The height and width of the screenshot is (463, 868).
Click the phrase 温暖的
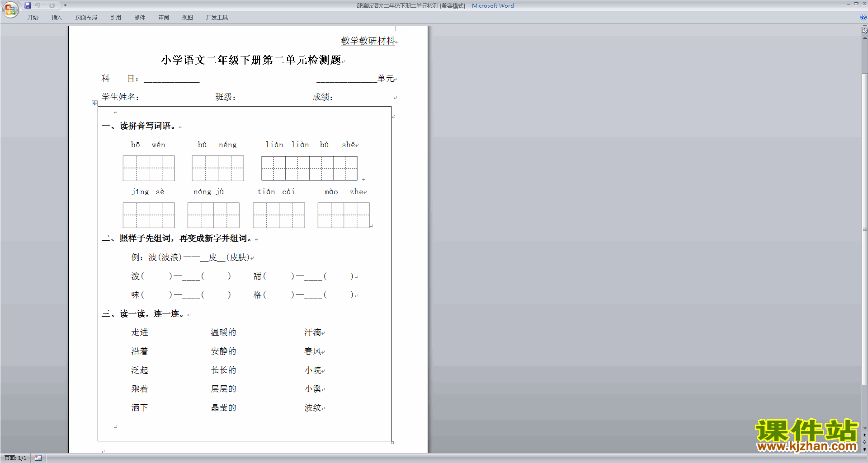[x=223, y=332]
